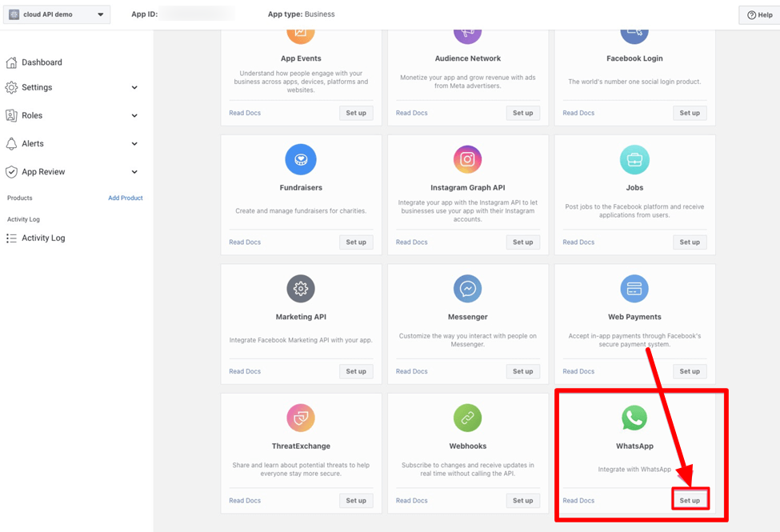Set up the Webhooks product
The image size is (780, 532).
[523, 501]
